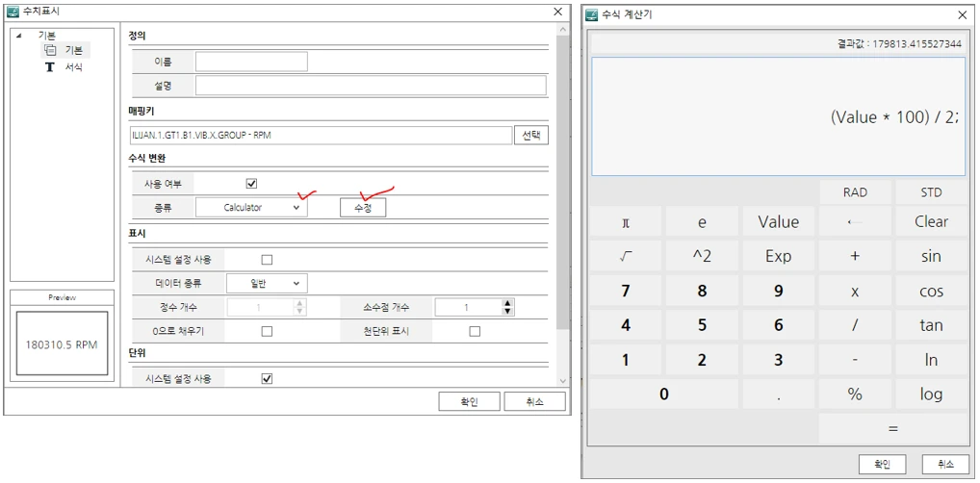Click the 선택 button for mapping key
980x483 pixels.
pyautogui.click(x=531, y=135)
